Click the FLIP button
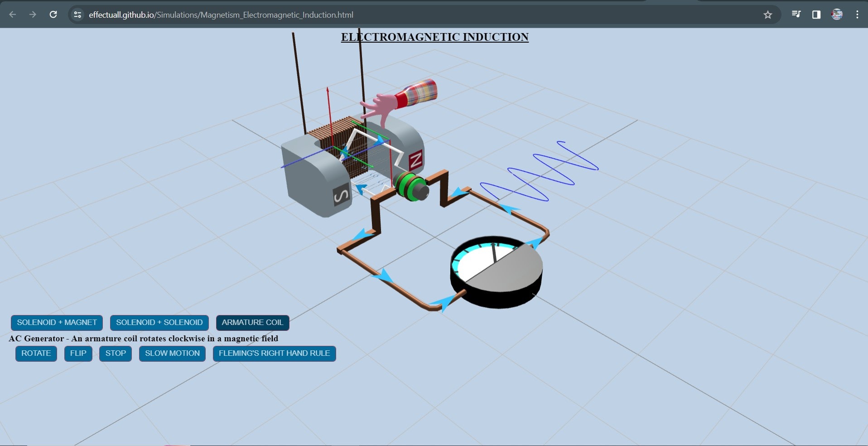868x446 pixels. (78, 354)
